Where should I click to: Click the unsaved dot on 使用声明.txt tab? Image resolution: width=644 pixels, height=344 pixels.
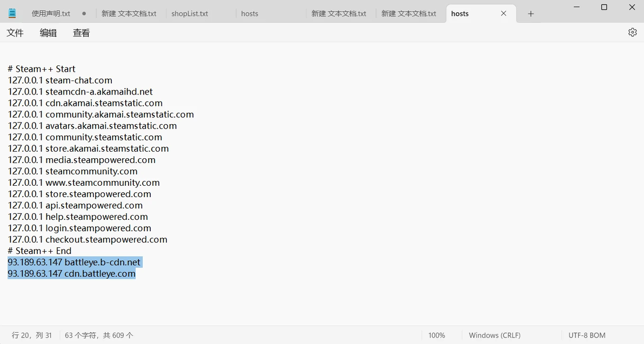point(84,14)
